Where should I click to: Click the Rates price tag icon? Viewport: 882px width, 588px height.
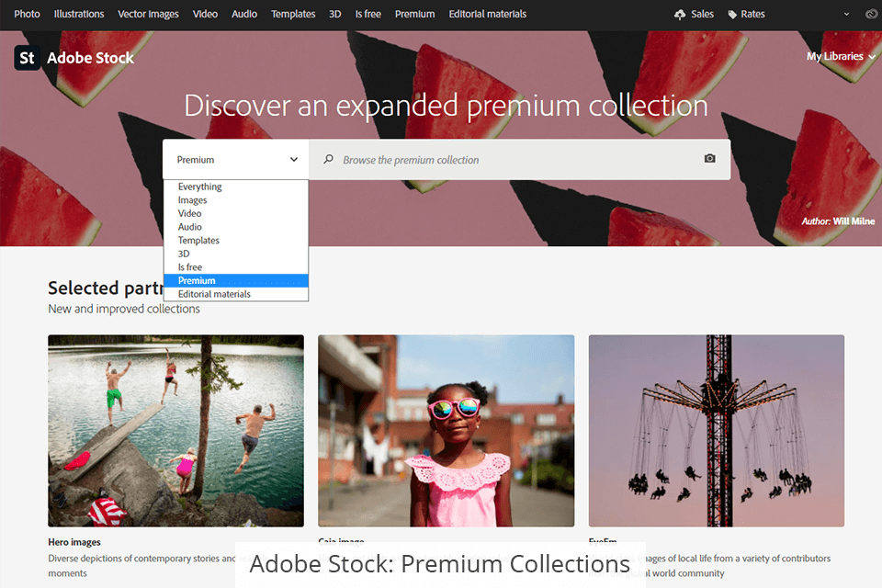coord(732,15)
